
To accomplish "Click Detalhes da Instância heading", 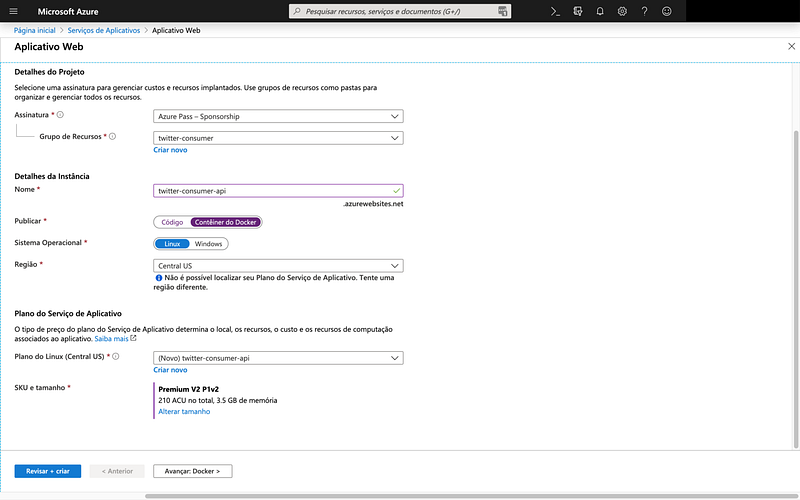I will coord(52,176).
